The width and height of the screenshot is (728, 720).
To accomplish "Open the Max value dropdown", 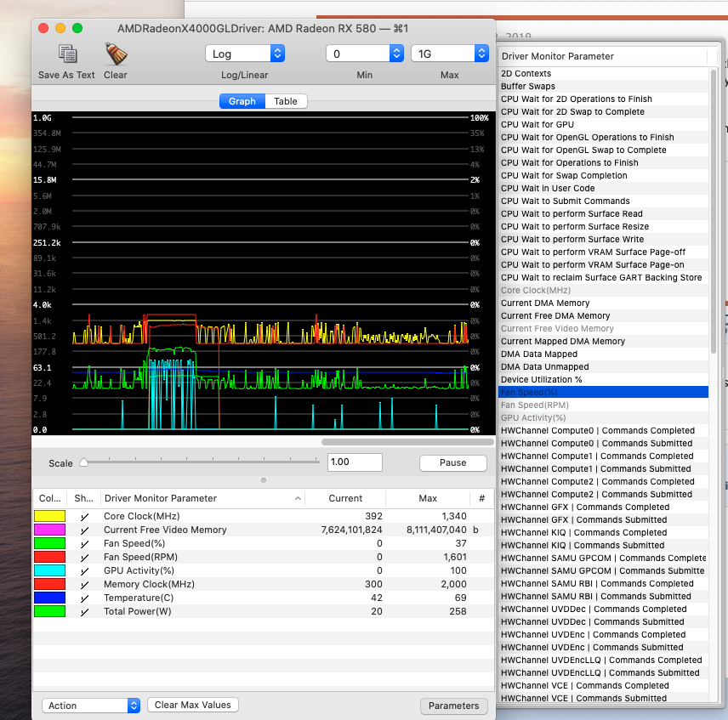I will 449,54.
